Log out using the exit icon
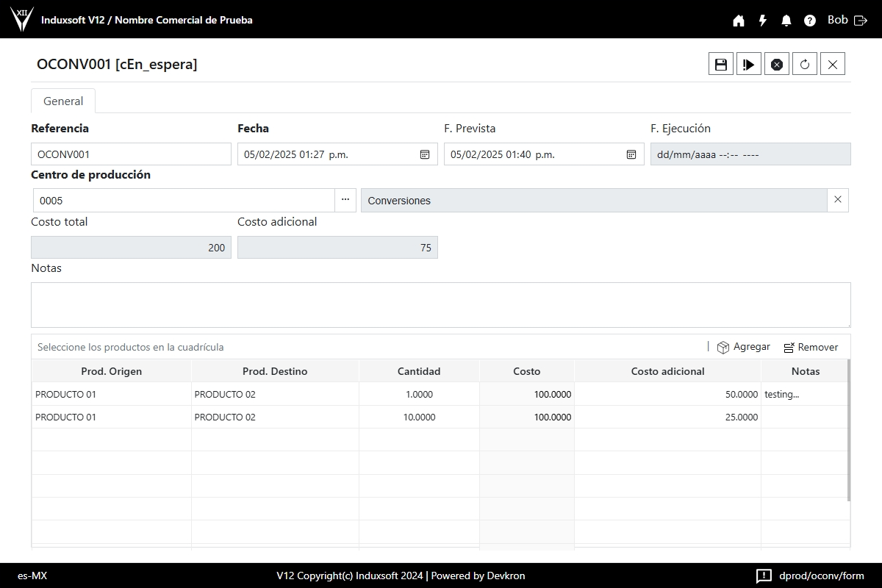Viewport: 882px width, 588px height. (x=861, y=21)
